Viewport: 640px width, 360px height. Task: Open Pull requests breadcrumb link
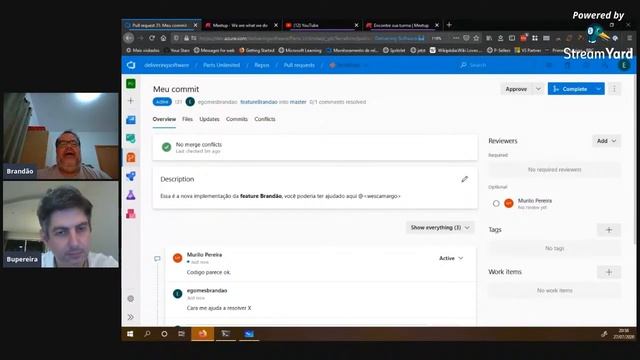pyautogui.click(x=299, y=65)
